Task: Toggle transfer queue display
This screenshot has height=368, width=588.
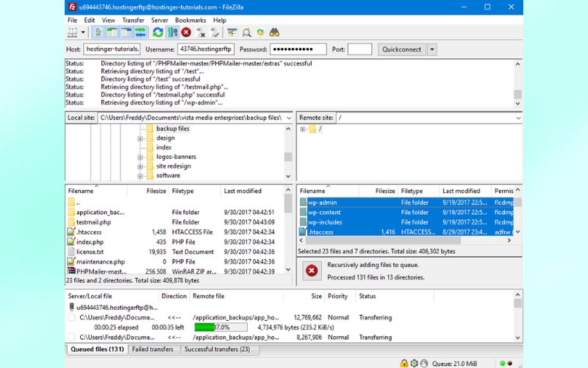Action: click(140, 32)
